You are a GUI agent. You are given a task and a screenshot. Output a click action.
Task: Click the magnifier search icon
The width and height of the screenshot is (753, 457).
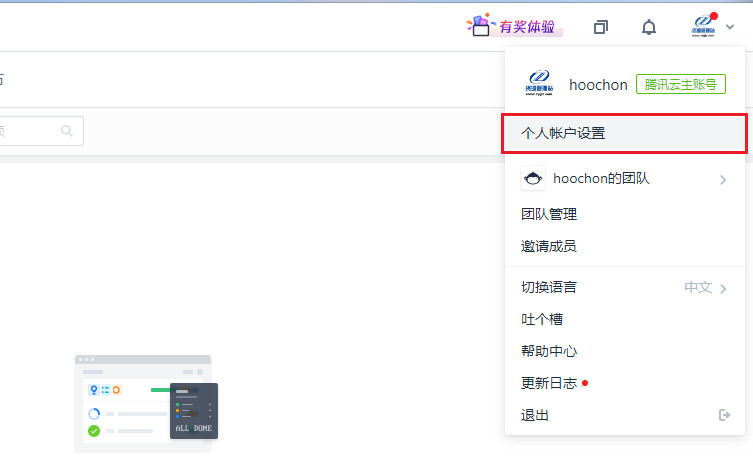(x=67, y=130)
